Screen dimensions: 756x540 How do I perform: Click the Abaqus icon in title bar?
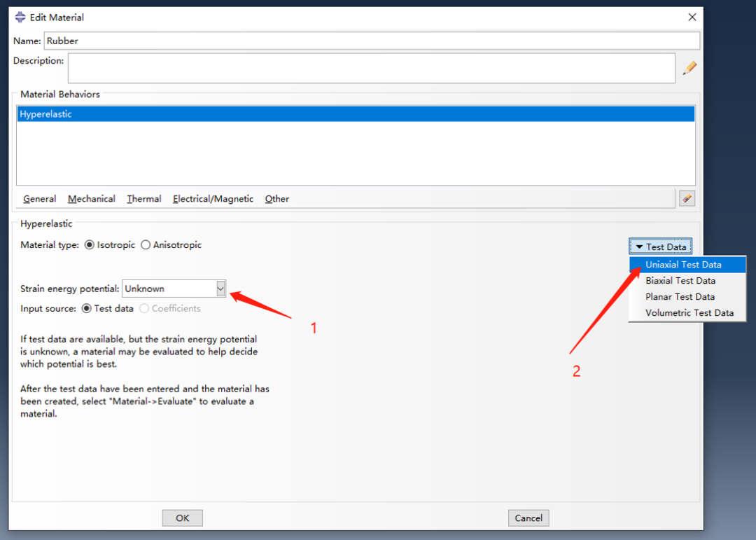tap(20, 18)
